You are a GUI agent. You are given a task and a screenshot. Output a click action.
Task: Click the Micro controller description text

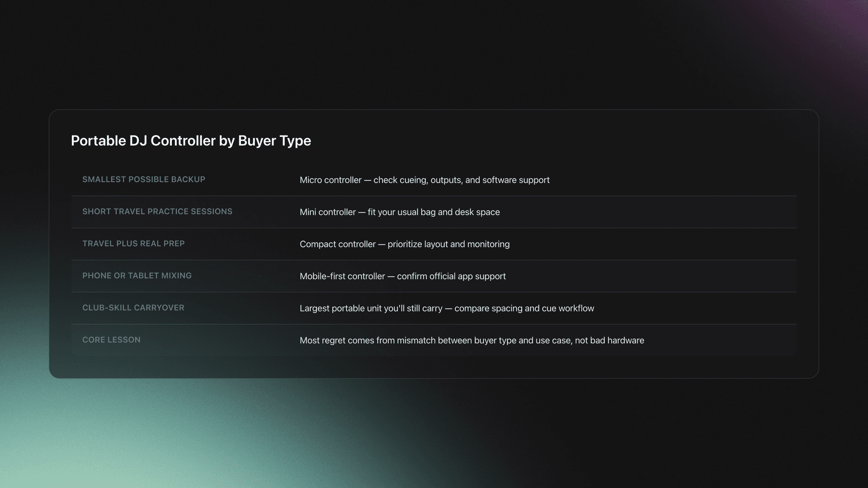tap(425, 180)
